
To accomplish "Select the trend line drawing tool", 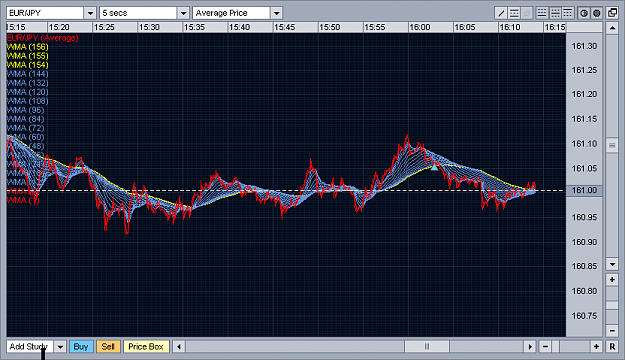I will click(x=501, y=13).
